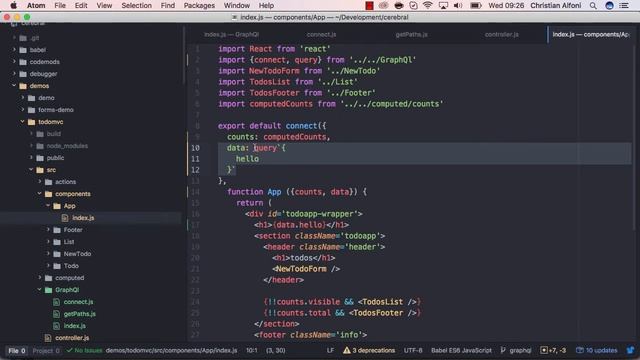Click the battery icon in menu bar
Image resolution: width=640 pixels, height=360 pixels.
[475, 5]
